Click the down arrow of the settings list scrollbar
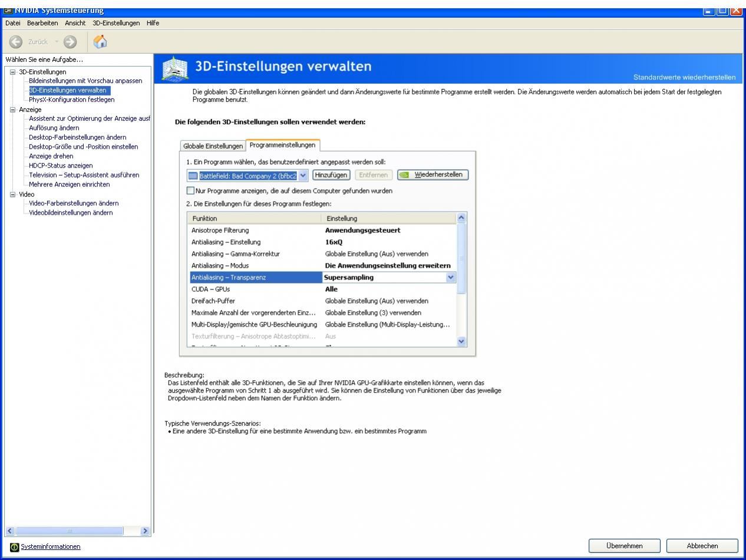 point(461,341)
